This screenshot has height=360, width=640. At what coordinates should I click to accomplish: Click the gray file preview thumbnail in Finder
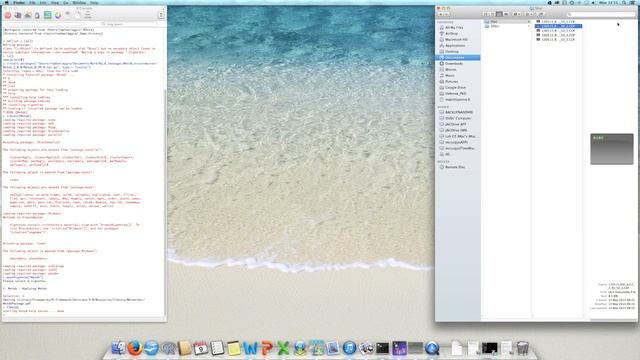click(x=611, y=149)
